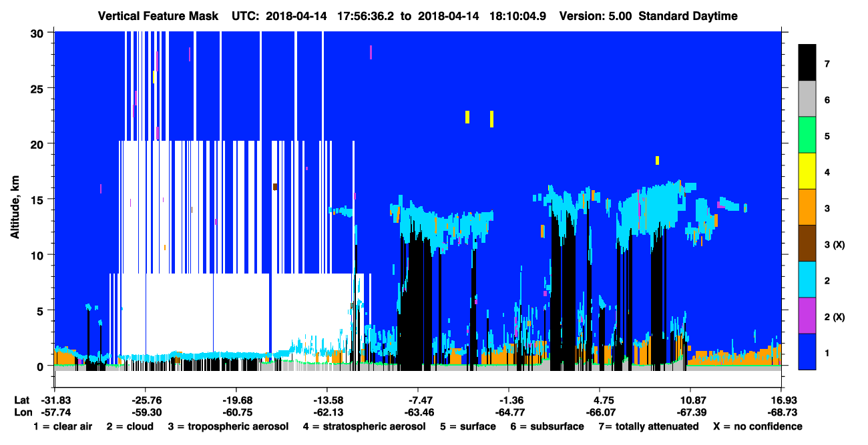Click the gray color swatch labeled 6
The width and height of the screenshot is (868, 445).
807,99
